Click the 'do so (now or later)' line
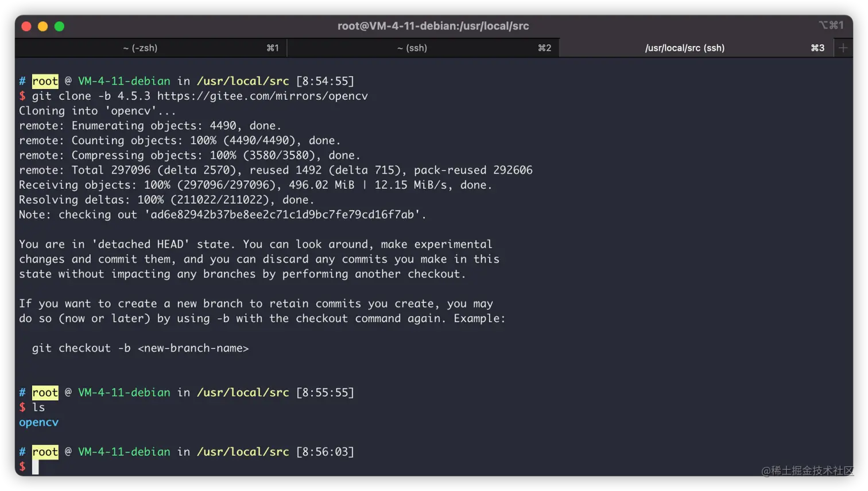Image resolution: width=868 pixels, height=491 pixels. [x=262, y=319]
